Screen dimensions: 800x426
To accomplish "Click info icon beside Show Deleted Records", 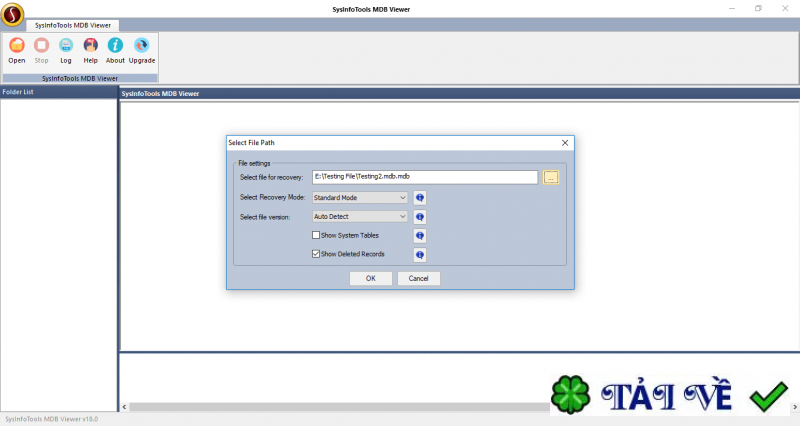I will coord(419,255).
